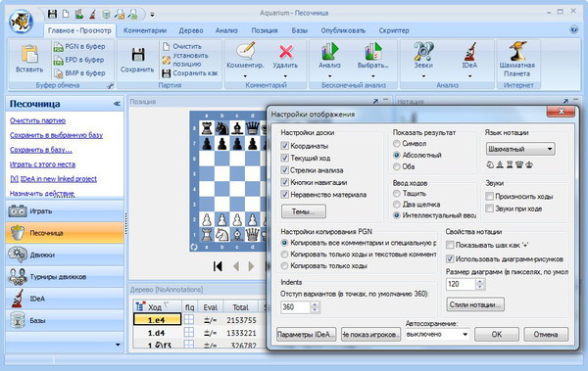Open the Удалить dropdown arrow
This screenshot has height=371, width=588.
[x=285, y=76]
